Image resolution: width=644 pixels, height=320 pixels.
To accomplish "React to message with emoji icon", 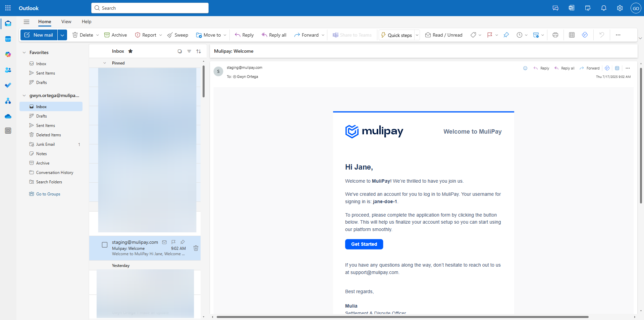I will [525, 68].
